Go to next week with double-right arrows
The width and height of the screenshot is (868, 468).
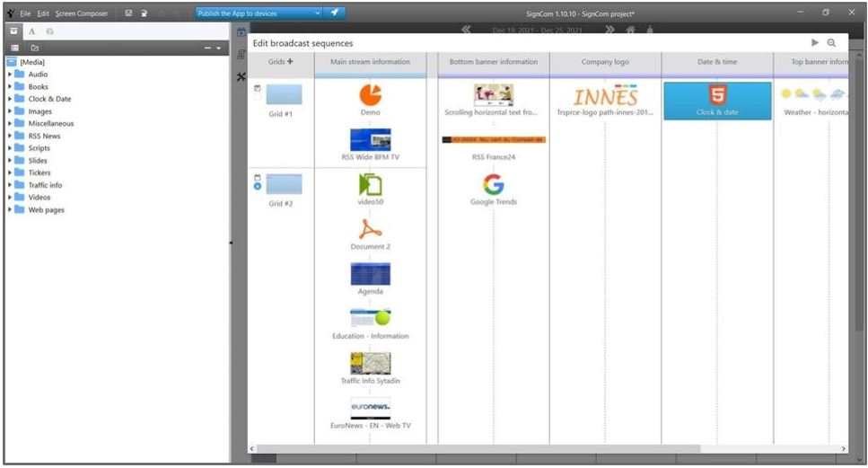pyautogui.click(x=609, y=30)
